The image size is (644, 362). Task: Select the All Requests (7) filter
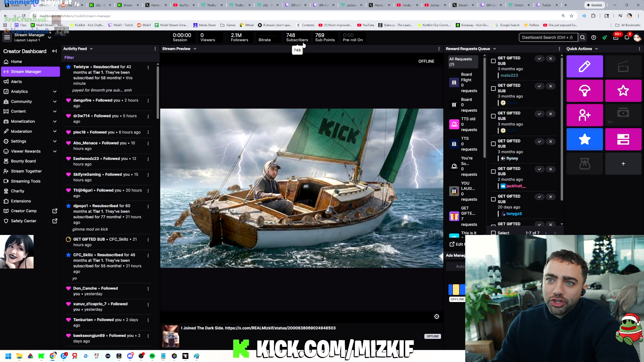463,62
